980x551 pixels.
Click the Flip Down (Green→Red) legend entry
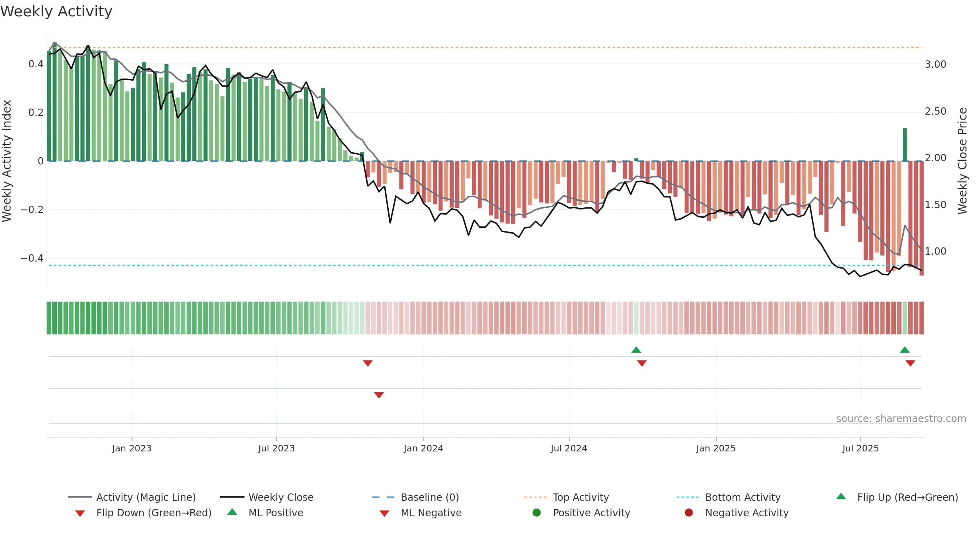pos(143,513)
